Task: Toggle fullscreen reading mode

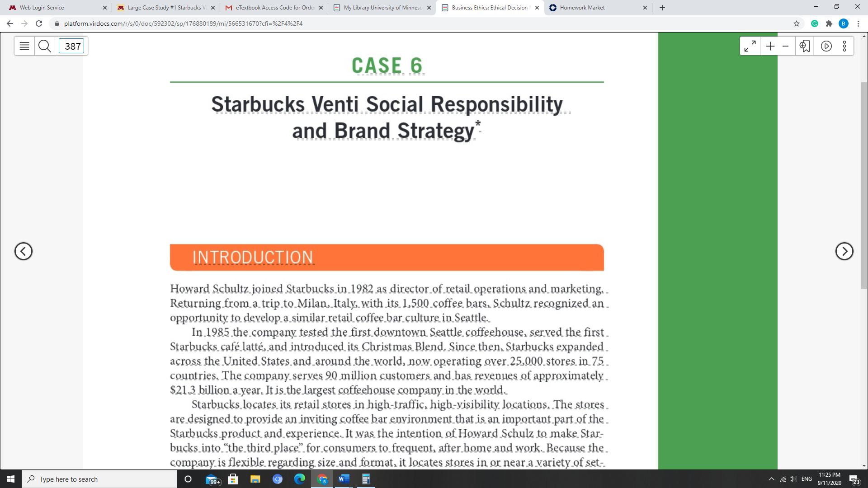Action: 750,46
